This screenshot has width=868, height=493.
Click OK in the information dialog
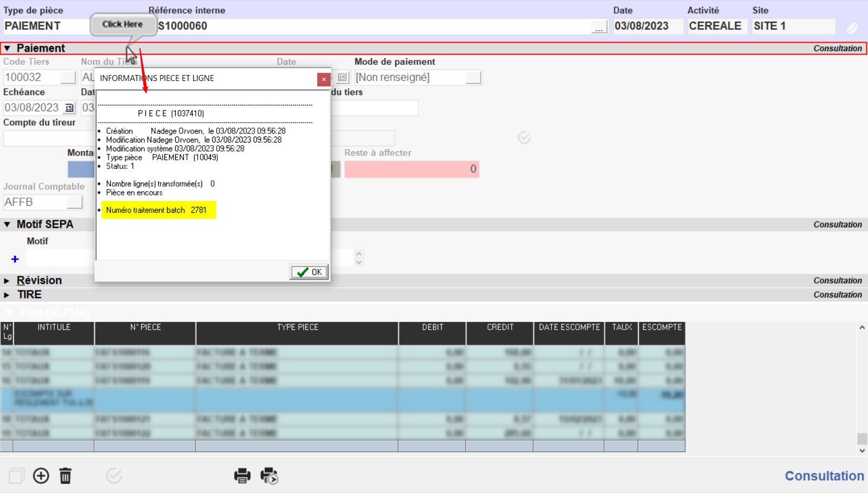coord(309,272)
